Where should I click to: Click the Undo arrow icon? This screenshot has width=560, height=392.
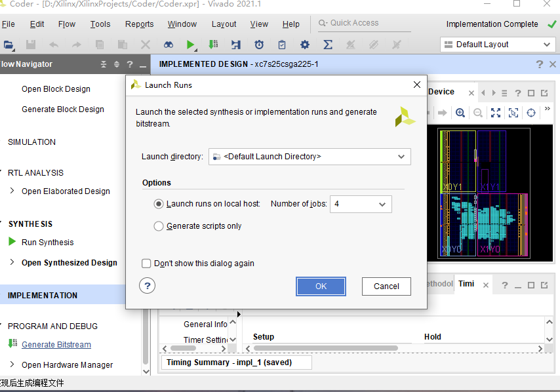(54, 45)
